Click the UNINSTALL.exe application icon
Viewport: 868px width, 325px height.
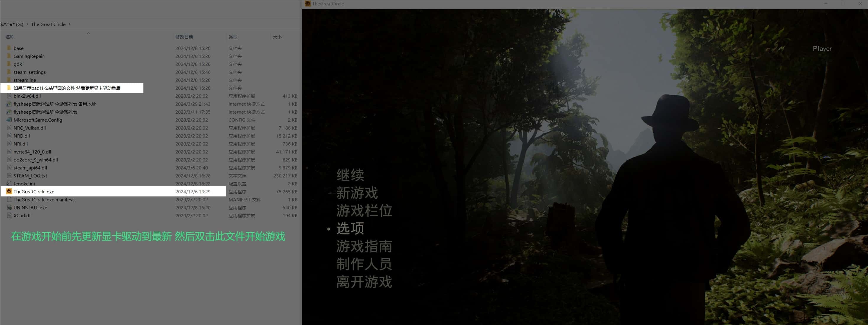pos(9,208)
